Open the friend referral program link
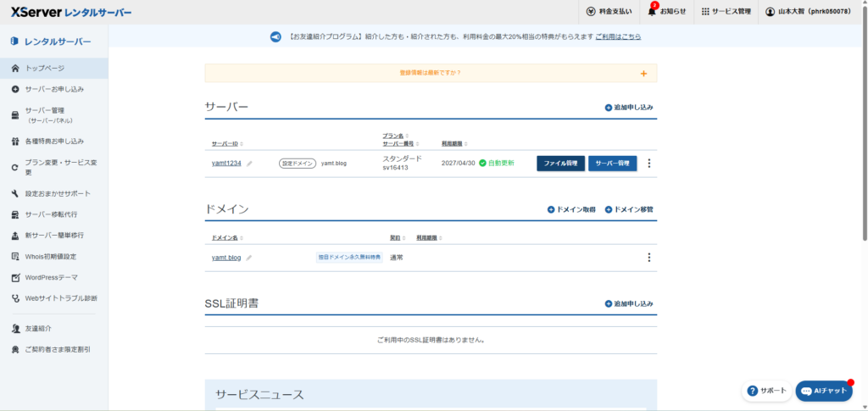Image resolution: width=868 pixels, height=411 pixels. pos(617,37)
